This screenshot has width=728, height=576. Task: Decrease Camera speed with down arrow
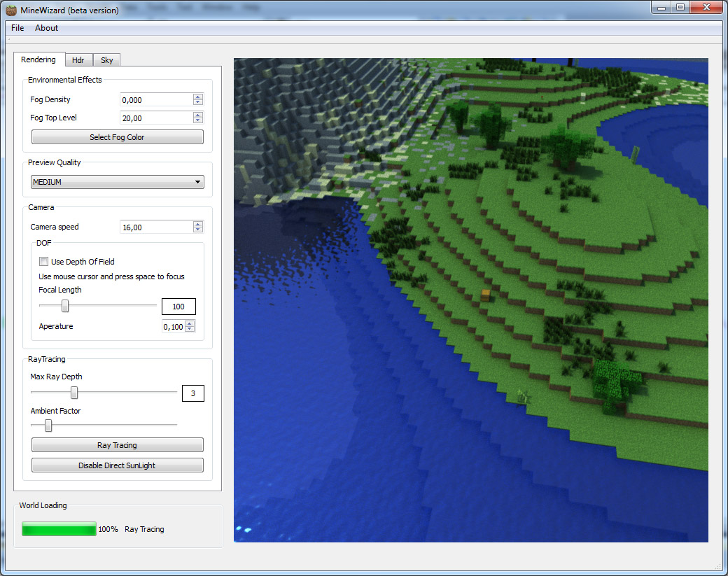[198, 230]
